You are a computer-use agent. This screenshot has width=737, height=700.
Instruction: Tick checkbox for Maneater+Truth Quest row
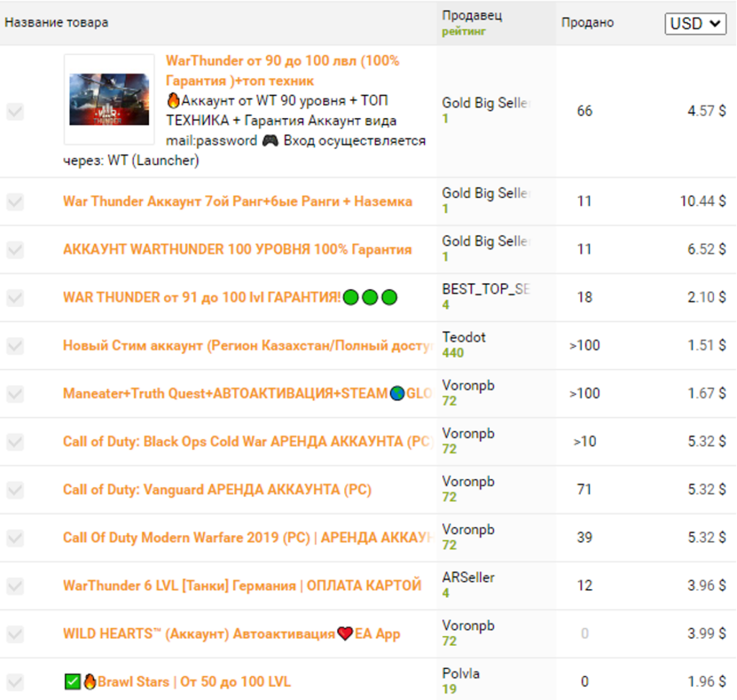click(15, 394)
